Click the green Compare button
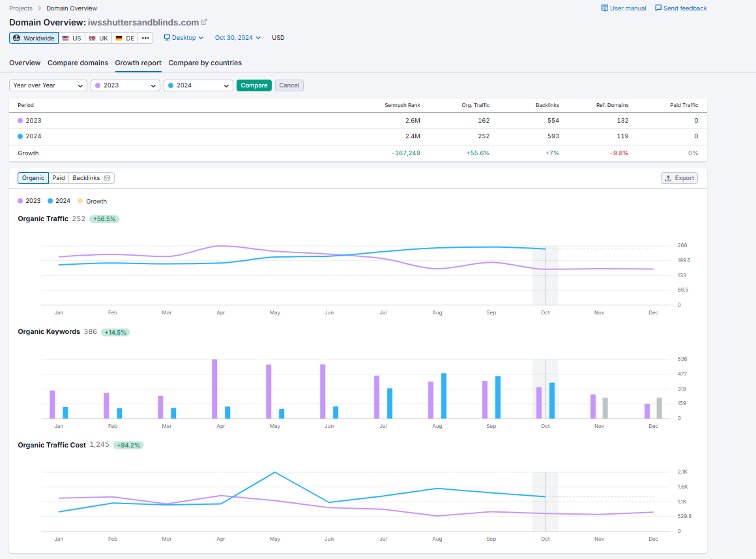This screenshot has width=756, height=559. (x=254, y=85)
